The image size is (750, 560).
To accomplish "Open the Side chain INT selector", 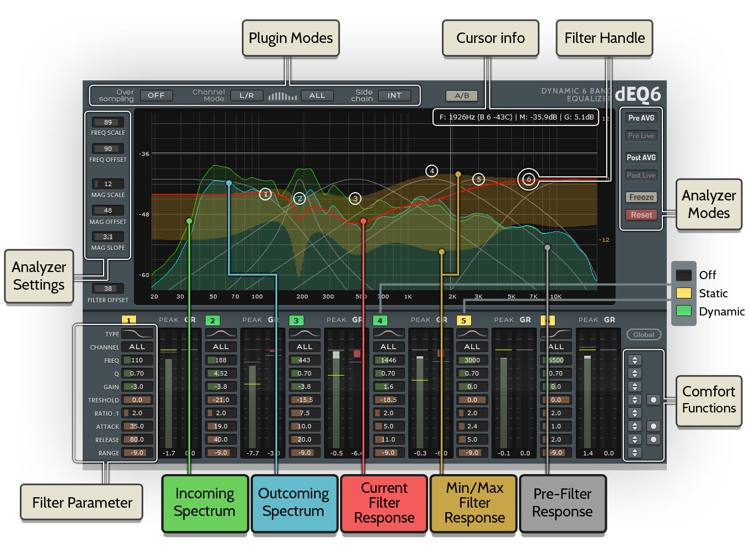I will pyautogui.click(x=395, y=95).
